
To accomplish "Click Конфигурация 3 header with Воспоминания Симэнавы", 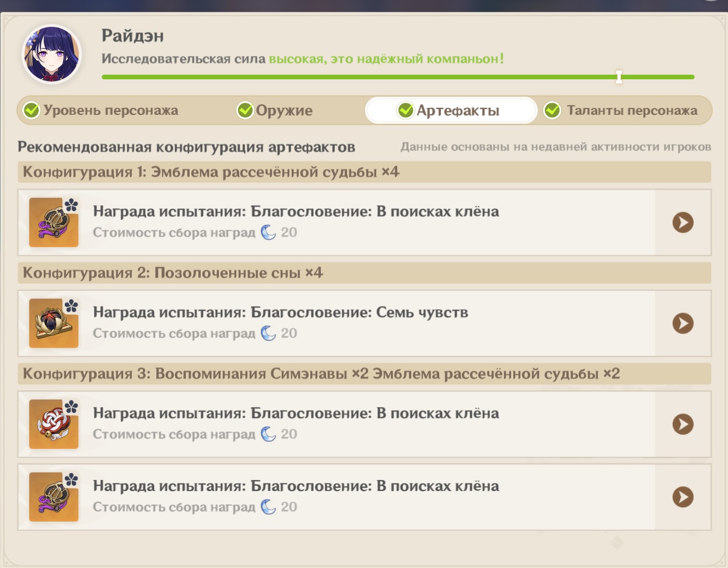I will pos(365,374).
